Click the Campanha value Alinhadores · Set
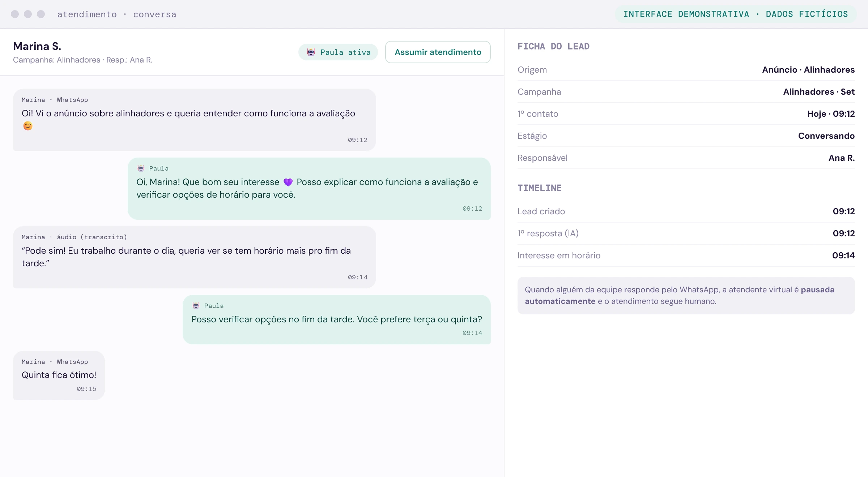This screenshot has width=868, height=477. (819, 92)
